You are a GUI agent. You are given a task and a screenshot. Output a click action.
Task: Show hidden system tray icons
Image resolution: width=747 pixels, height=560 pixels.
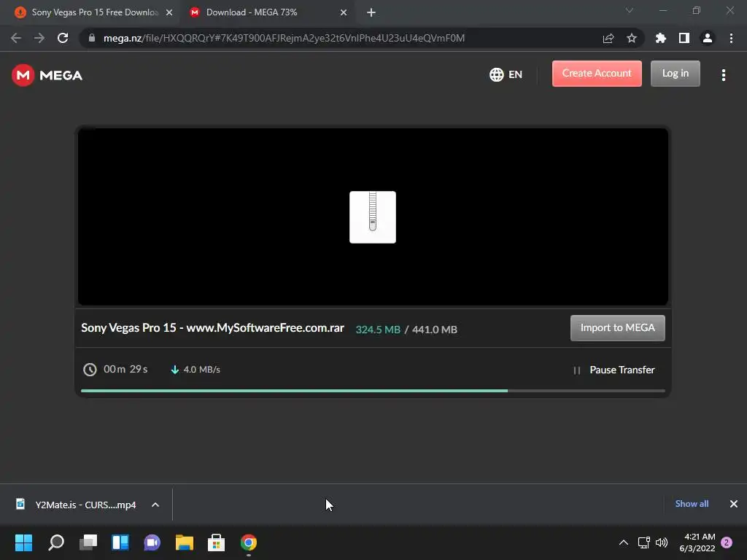[x=623, y=542]
